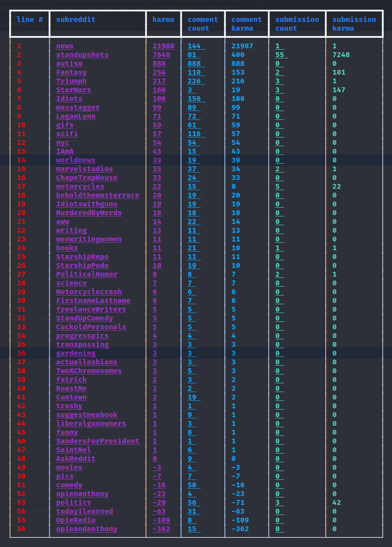Click the opieandanthony subreddit link
Viewport: 392px width, 547px height.
pos(87,529)
